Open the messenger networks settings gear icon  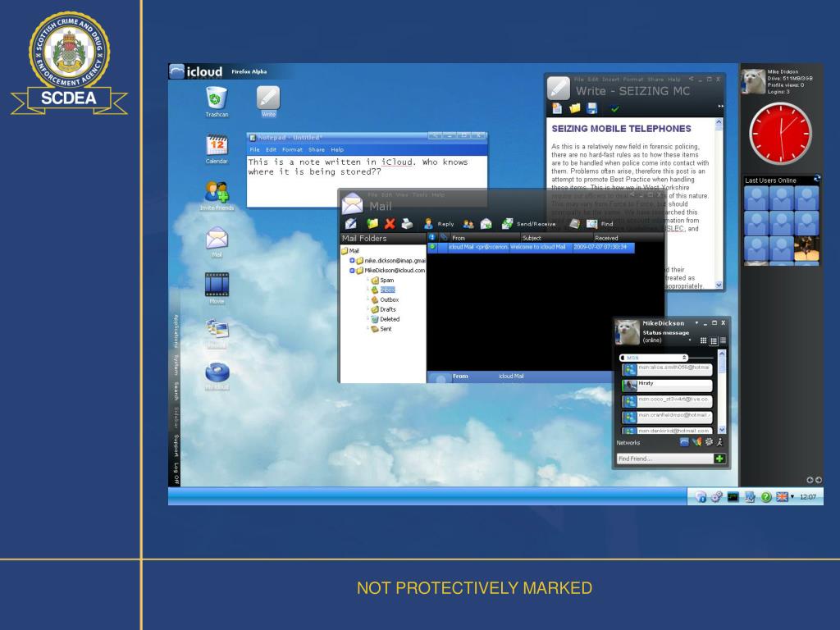coord(709,442)
